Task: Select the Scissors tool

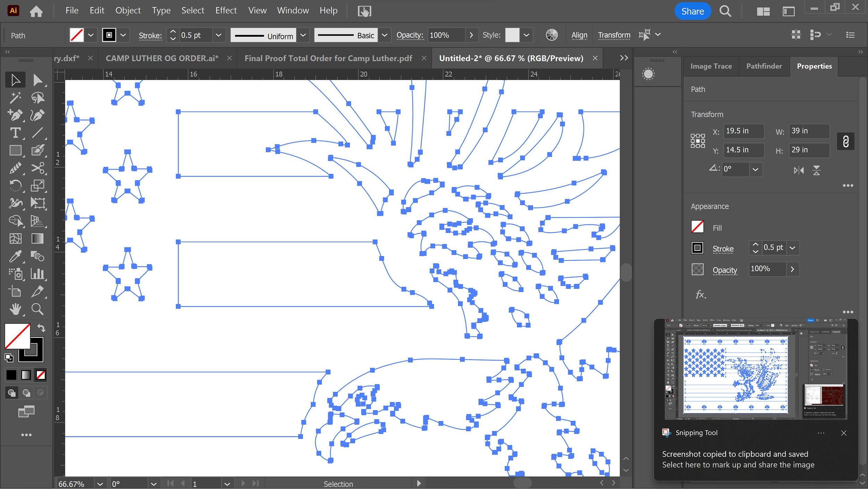Action: point(37,168)
